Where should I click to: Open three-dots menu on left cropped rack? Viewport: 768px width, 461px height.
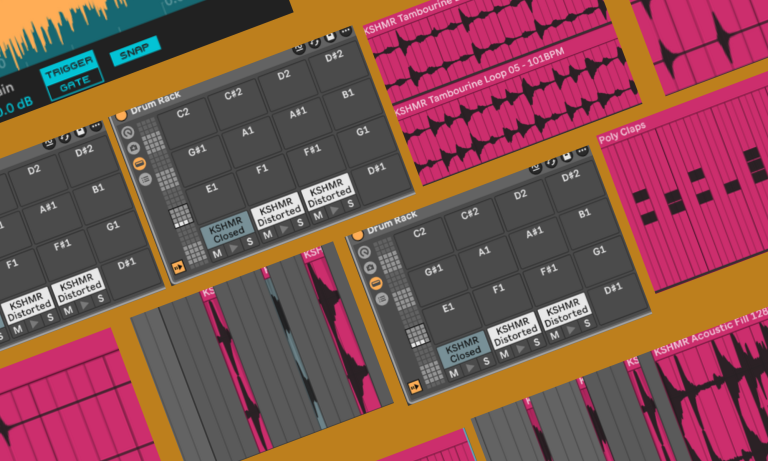tap(96, 126)
